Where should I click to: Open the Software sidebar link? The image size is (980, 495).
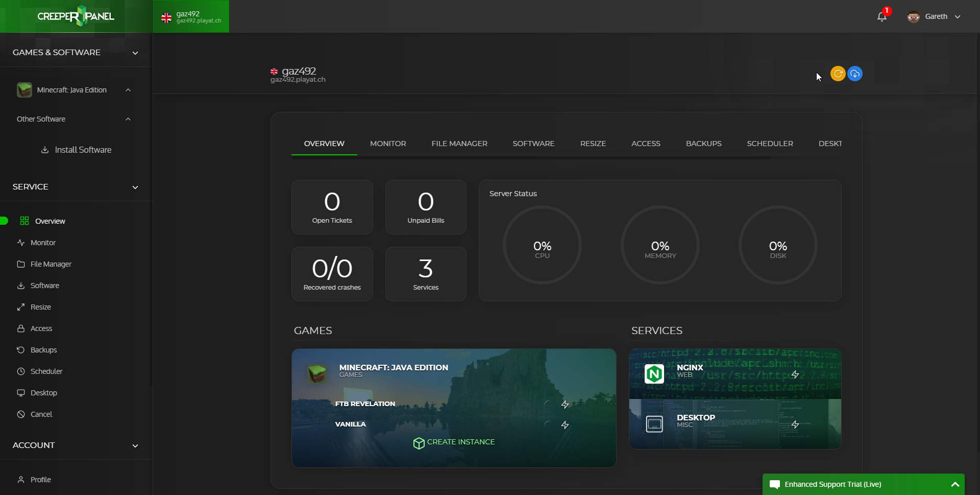click(x=45, y=286)
